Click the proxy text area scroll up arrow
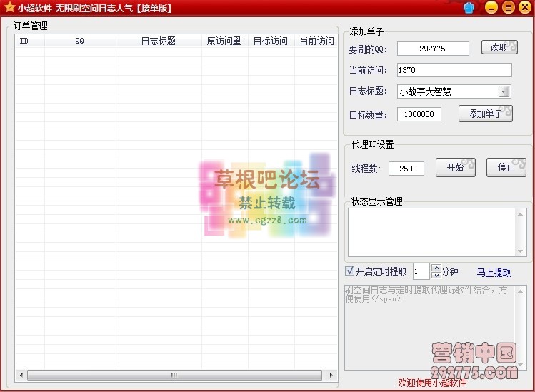This screenshot has width=535, height=392. 520,291
